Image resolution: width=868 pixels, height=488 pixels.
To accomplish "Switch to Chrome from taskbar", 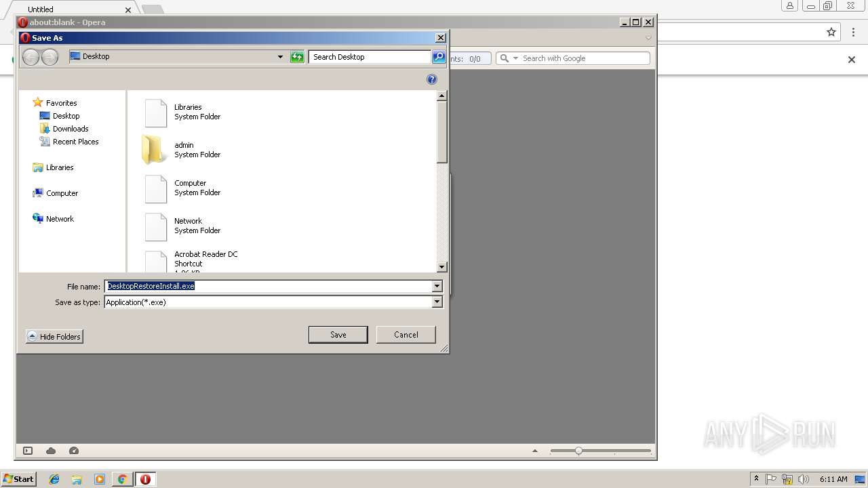I will [122, 479].
